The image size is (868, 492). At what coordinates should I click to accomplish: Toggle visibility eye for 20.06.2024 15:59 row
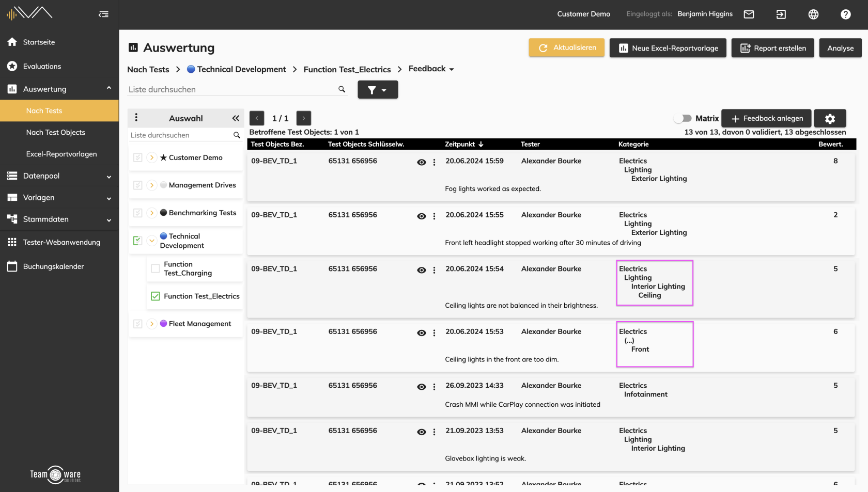(x=422, y=162)
